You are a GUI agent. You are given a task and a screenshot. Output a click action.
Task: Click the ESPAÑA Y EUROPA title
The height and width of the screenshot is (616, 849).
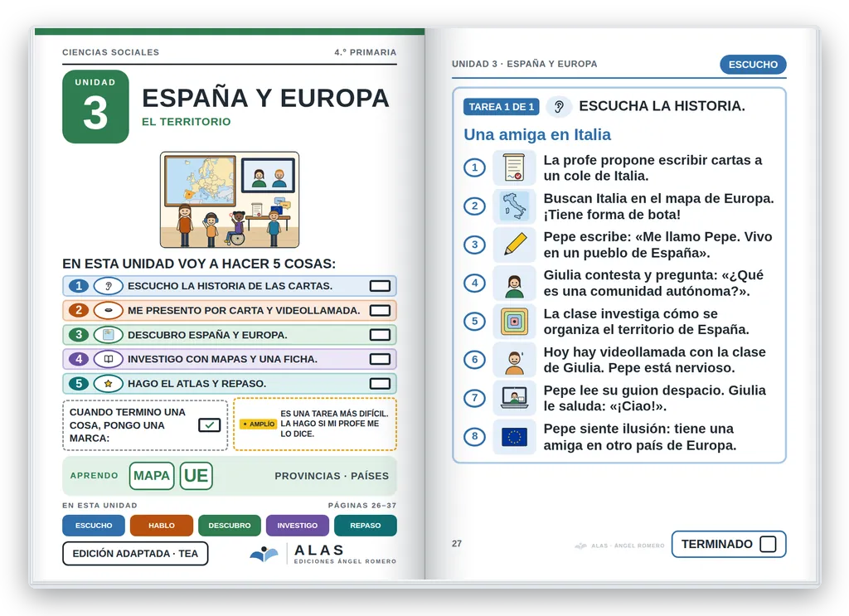[x=265, y=99]
